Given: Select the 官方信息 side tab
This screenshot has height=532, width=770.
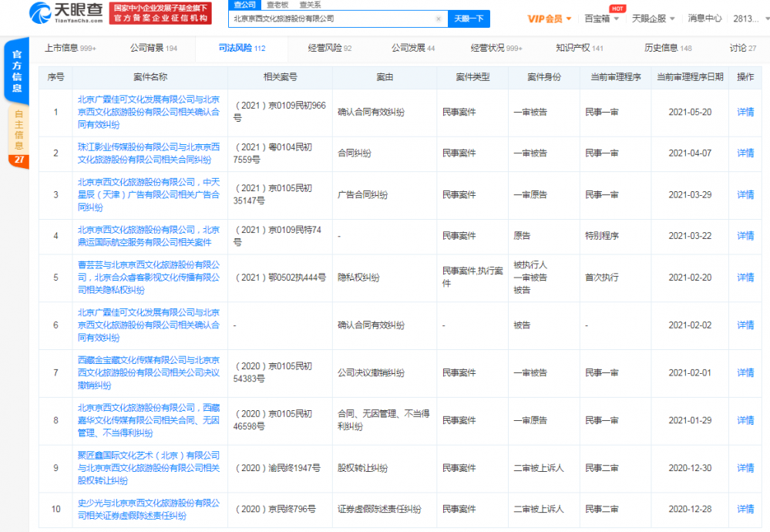Looking at the screenshot, I should tap(17, 71).
